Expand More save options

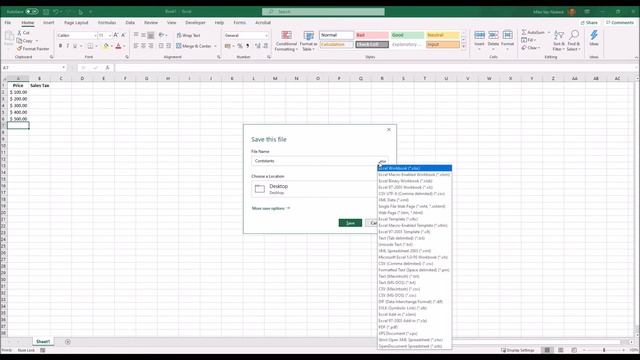coord(271,209)
